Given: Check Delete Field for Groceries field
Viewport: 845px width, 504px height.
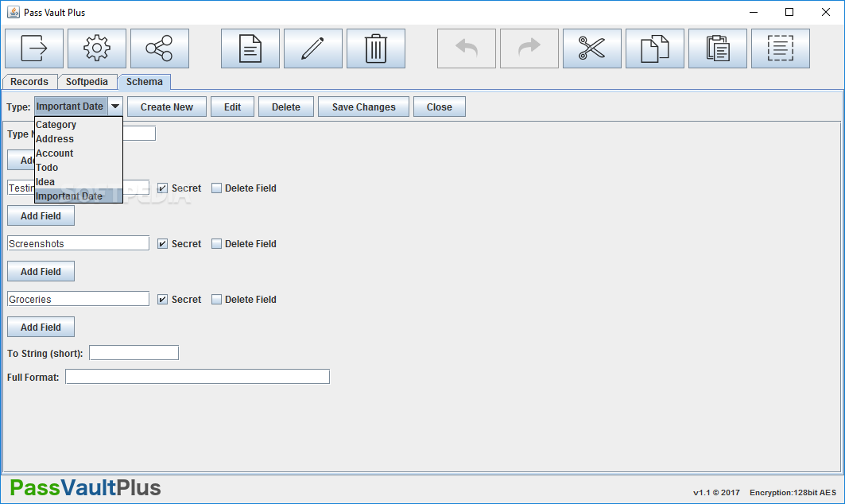Looking at the screenshot, I should coord(217,299).
